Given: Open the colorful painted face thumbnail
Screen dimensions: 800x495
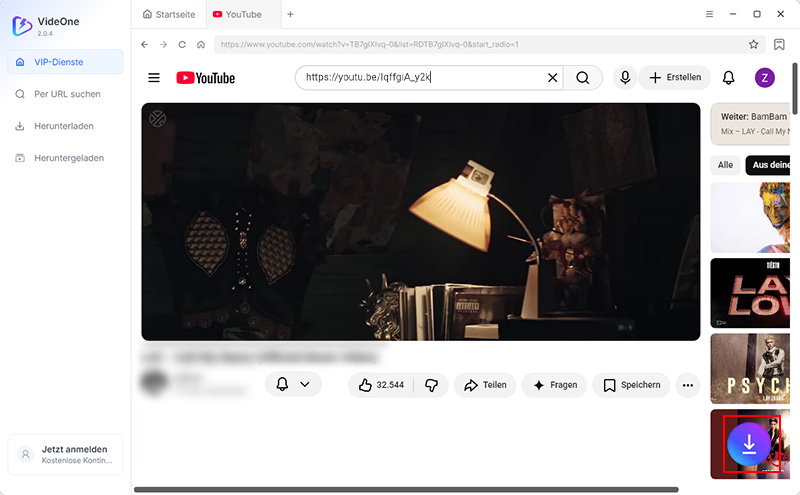Looking at the screenshot, I should click(750, 218).
